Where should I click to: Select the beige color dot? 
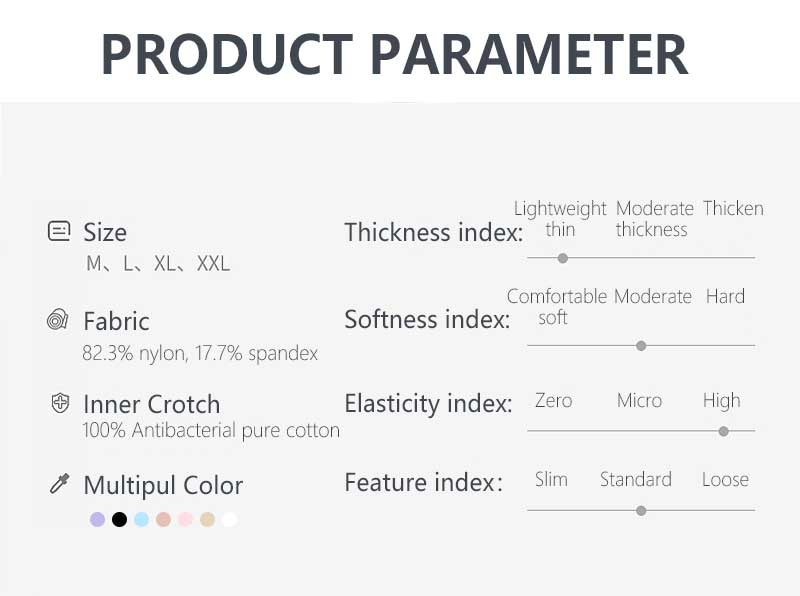point(207,519)
